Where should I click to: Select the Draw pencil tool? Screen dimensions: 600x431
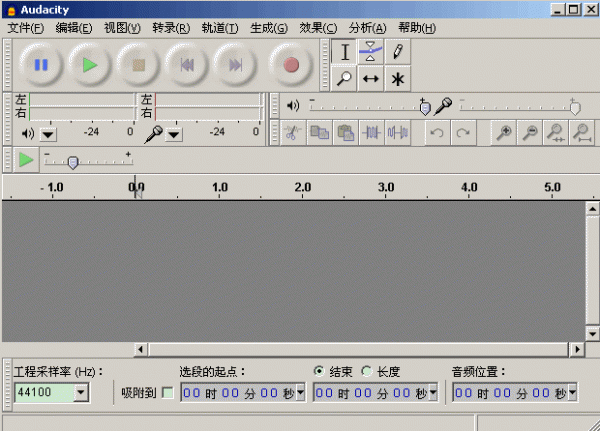[398, 52]
